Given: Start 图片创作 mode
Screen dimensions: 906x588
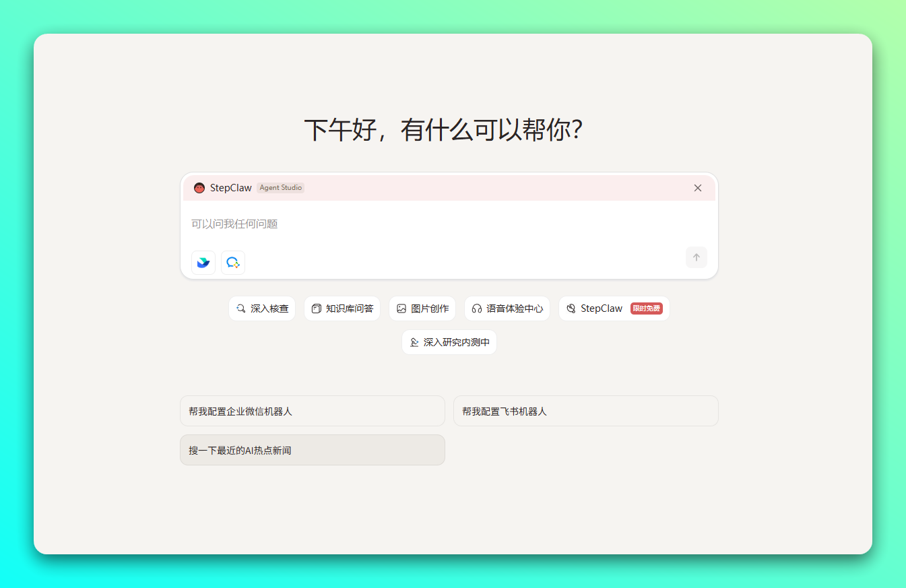Looking at the screenshot, I should click(x=422, y=308).
